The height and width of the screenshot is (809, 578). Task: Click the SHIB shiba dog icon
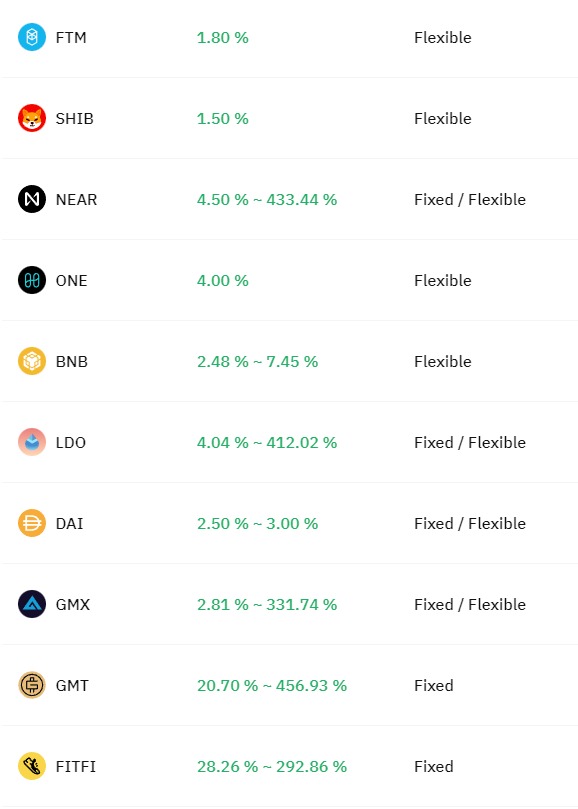[32, 118]
